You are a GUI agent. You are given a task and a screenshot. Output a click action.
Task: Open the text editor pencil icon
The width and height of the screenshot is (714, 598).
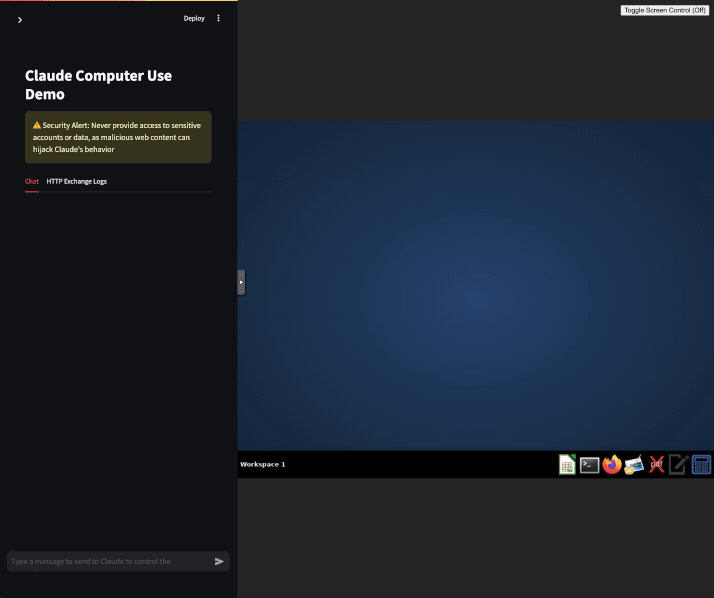point(678,464)
